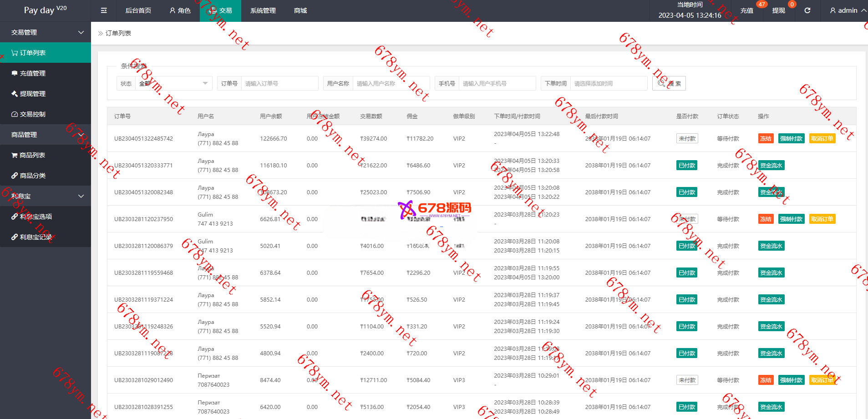Click the 利息宝选项 link icon
This screenshot has width=868, height=419.
(x=15, y=217)
